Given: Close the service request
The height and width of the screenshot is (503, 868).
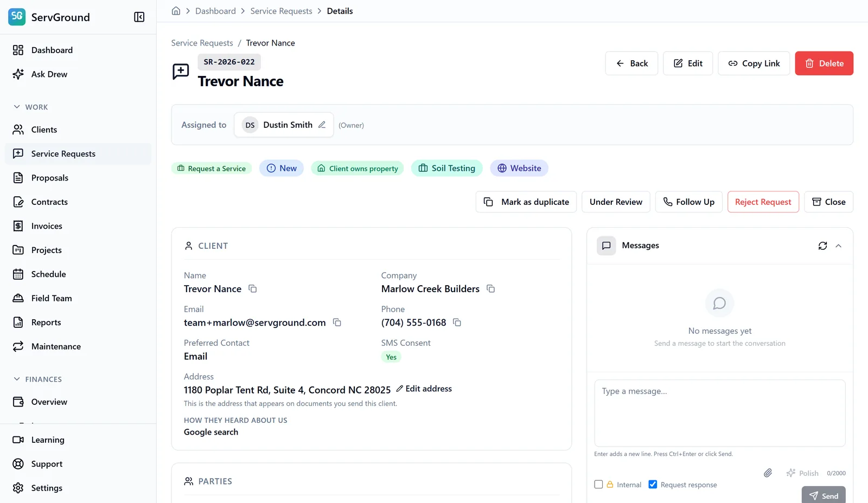Looking at the screenshot, I should (829, 202).
